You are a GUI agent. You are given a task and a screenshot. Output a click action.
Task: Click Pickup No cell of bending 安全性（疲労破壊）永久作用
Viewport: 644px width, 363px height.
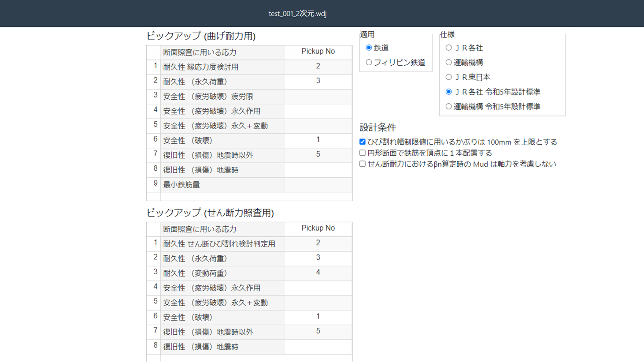(318, 111)
